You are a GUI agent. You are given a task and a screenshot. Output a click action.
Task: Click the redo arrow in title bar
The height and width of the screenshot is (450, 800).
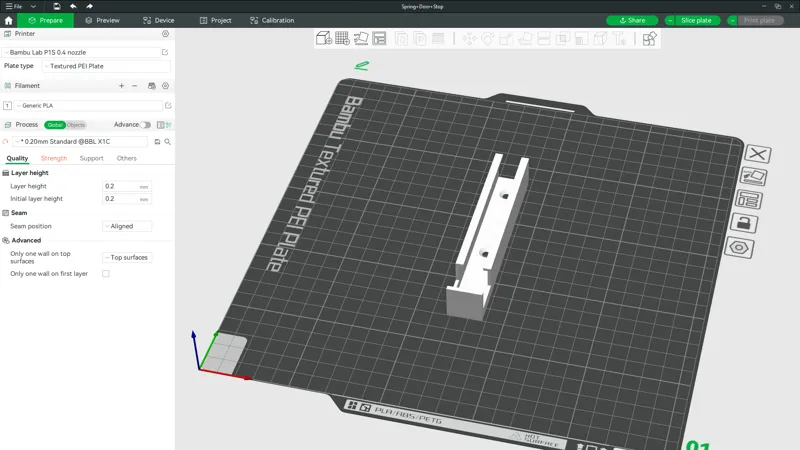(x=89, y=6)
